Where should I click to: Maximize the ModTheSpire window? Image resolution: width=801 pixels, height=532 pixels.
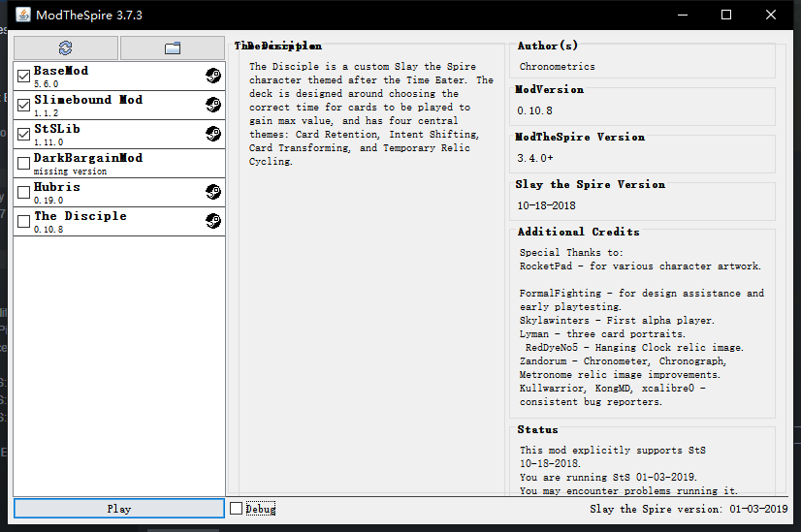coord(726,15)
